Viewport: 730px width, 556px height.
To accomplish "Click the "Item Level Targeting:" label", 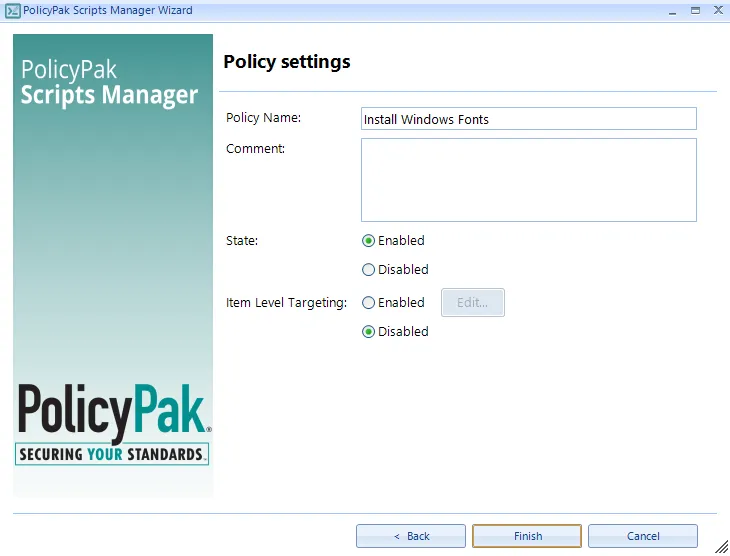I will (286, 303).
